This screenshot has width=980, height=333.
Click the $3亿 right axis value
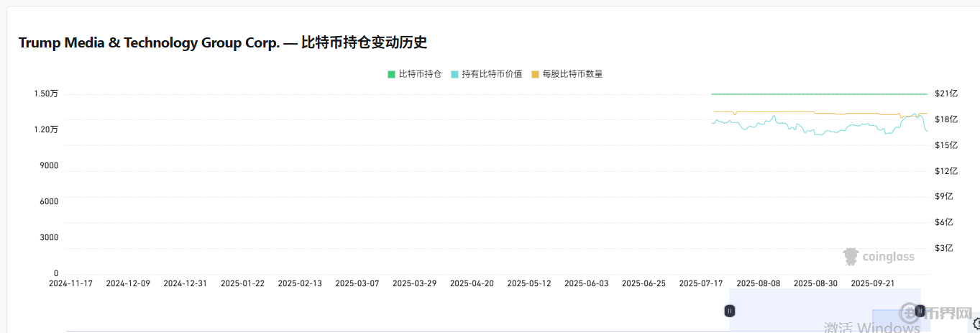943,248
